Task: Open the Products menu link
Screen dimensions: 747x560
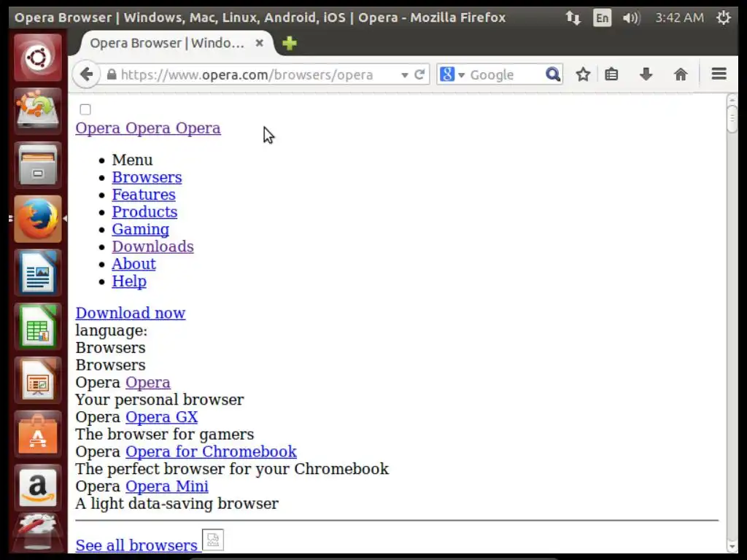Action: point(144,212)
